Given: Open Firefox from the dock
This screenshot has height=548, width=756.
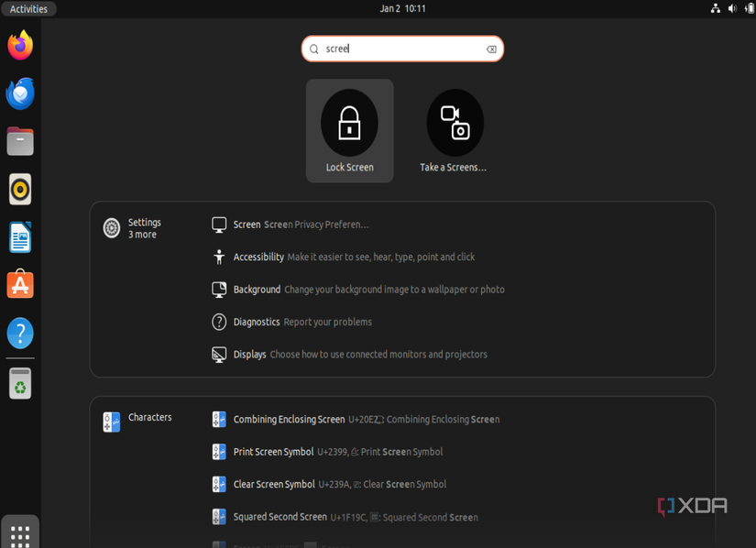Looking at the screenshot, I should (x=20, y=45).
